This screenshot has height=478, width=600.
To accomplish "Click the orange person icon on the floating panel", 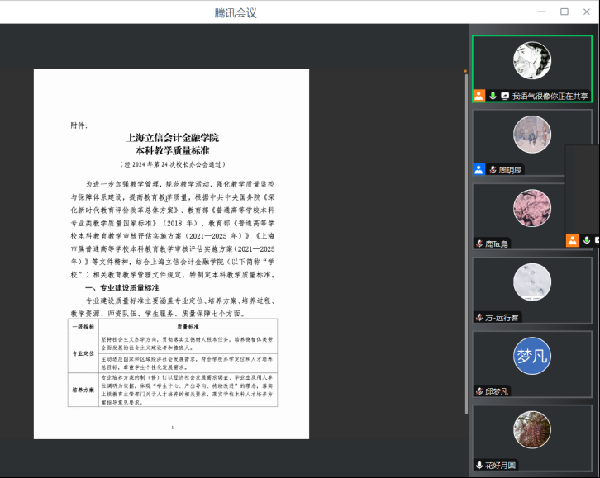I will click(572, 240).
